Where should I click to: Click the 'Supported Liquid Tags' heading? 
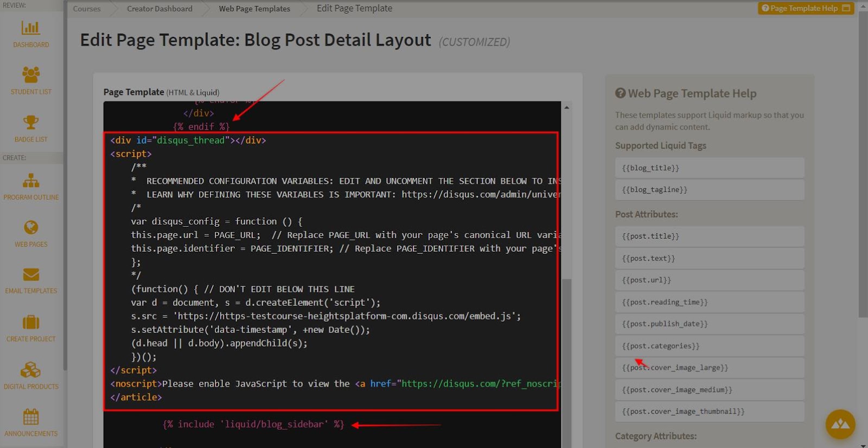[661, 146]
